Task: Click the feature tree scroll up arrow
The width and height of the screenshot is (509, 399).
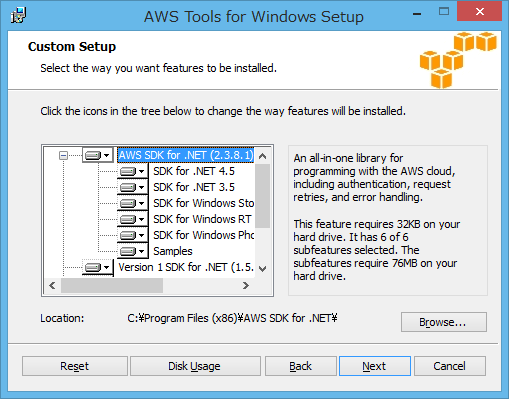Action: tap(263, 156)
